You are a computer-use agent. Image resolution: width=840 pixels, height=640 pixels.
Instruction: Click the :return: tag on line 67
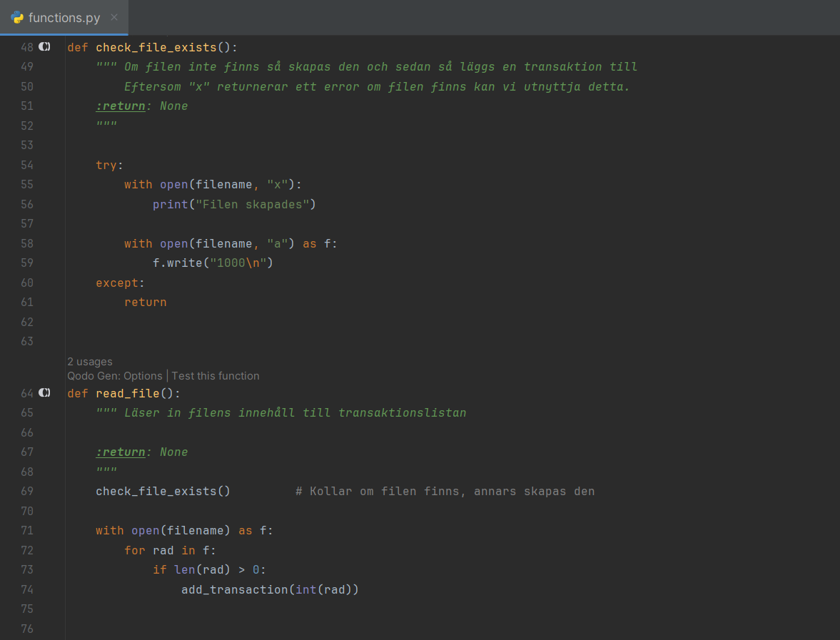[x=121, y=452]
